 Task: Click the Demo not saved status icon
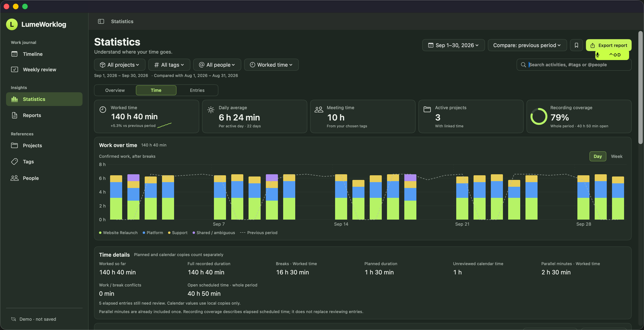pyautogui.click(x=13, y=319)
